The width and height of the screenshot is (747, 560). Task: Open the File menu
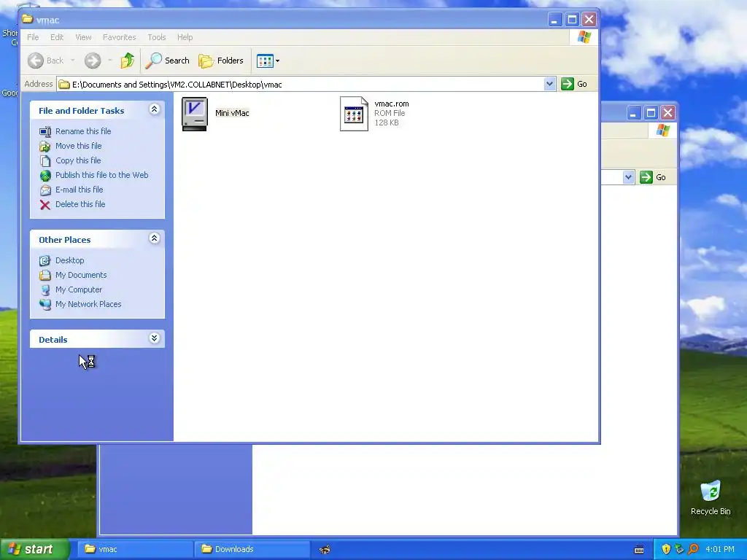(x=33, y=37)
